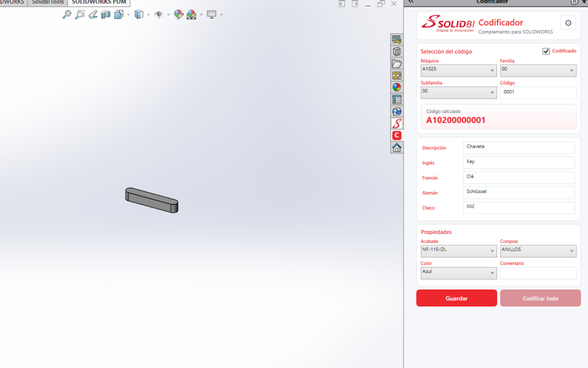This screenshot has height=368, width=588.
Task: Click the empty Comentario input field
Action: pyautogui.click(x=538, y=273)
